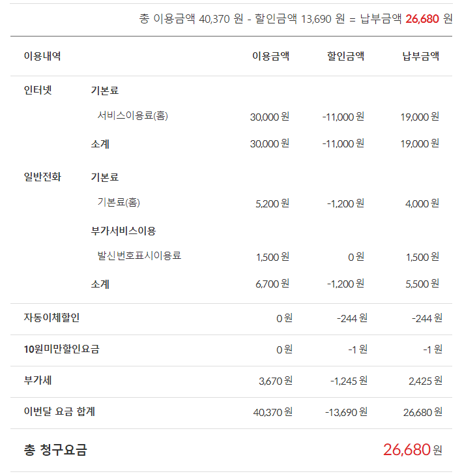The height and width of the screenshot is (476, 462).
Task: Click the 기본료(홈) line item
Action: [x=119, y=202]
